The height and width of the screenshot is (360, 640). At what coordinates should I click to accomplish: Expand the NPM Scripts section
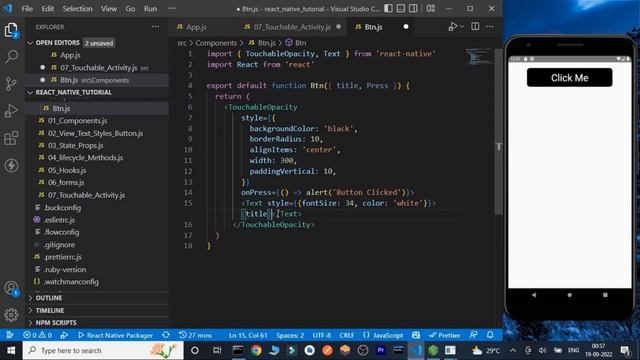56,323
